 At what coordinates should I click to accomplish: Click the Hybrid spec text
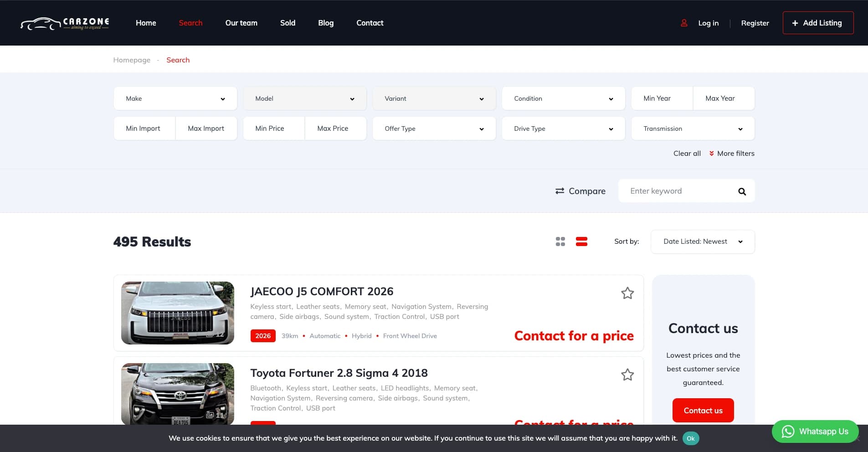tap(361, 336)
